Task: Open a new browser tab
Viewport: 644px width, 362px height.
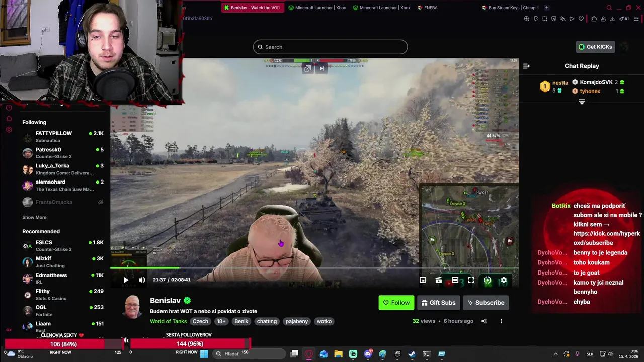Action: [x=547, y=8]
